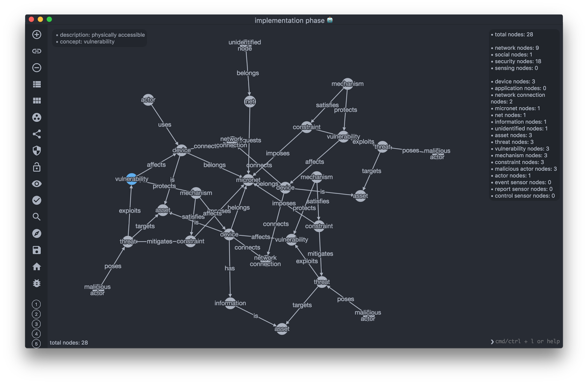588x384 pixels.
Task: Click the compass explore icon
Action: [x=37, y=233]
